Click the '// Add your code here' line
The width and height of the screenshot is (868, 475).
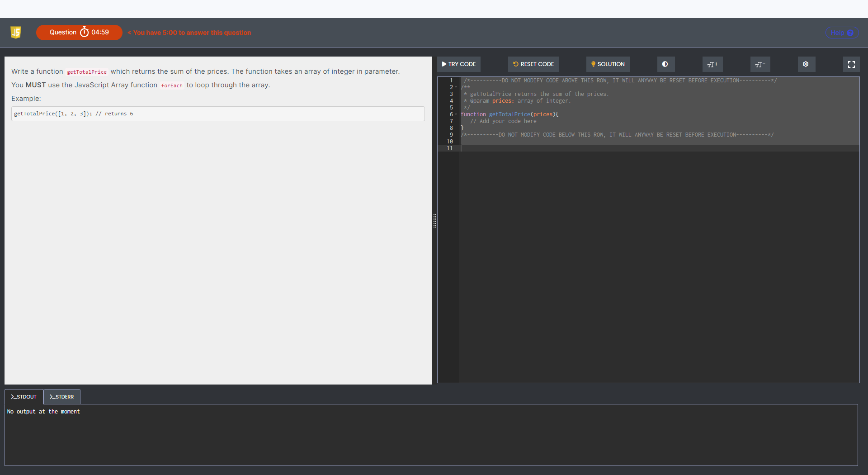click(503, 121)
